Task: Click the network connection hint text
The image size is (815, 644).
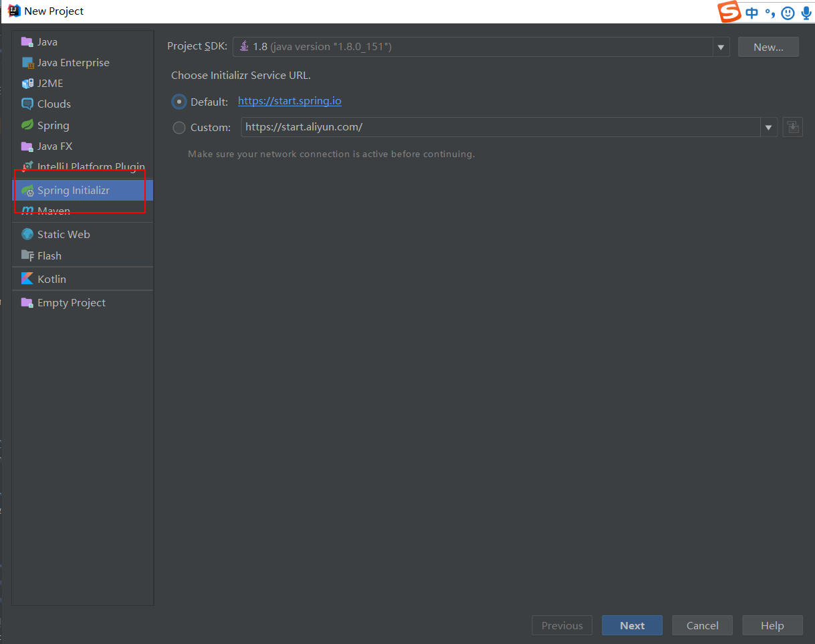Action: pyautogui.click(x=331, y=154)
